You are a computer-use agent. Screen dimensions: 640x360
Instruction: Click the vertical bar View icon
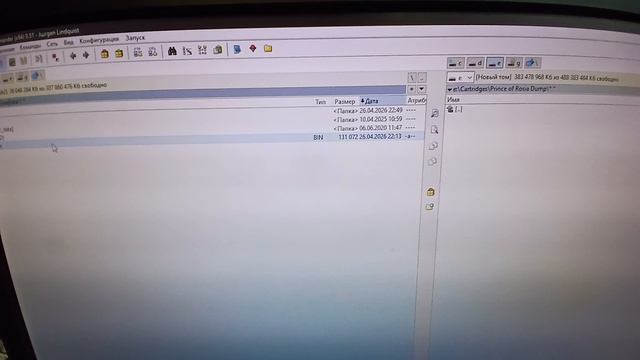tap(435, 113)
